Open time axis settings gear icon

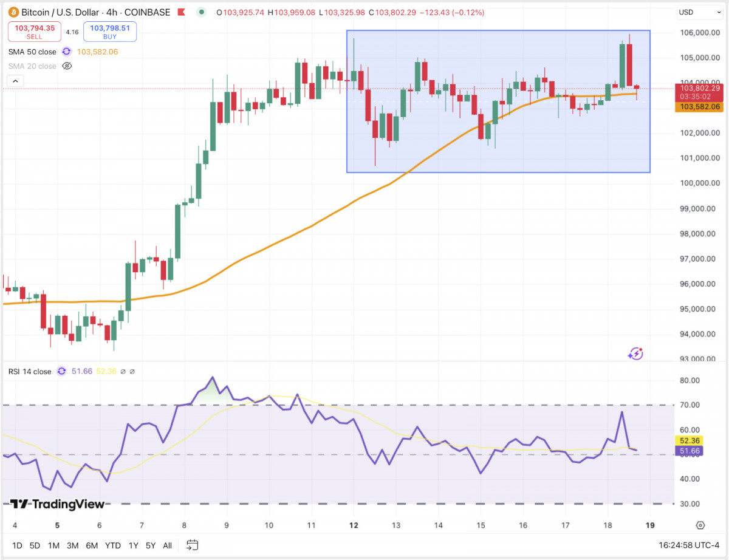coord(700,525)
